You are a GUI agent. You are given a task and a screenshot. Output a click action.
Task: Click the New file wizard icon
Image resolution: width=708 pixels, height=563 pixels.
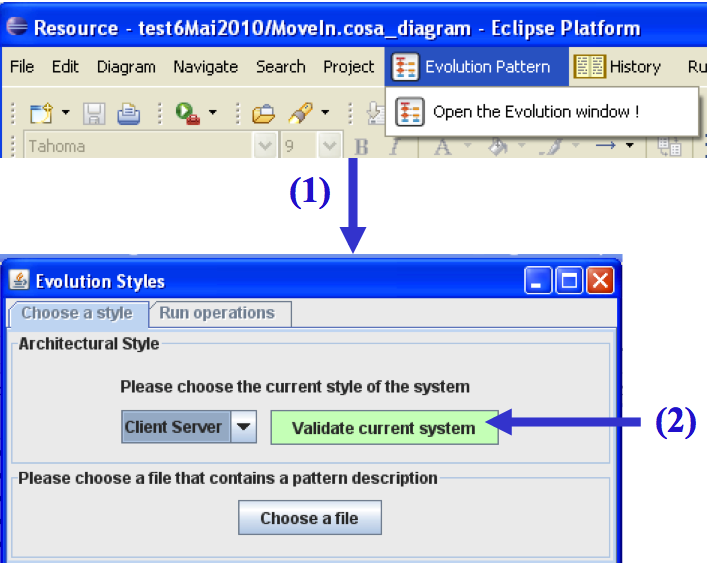pyautogui.click(x=40, y=112)
